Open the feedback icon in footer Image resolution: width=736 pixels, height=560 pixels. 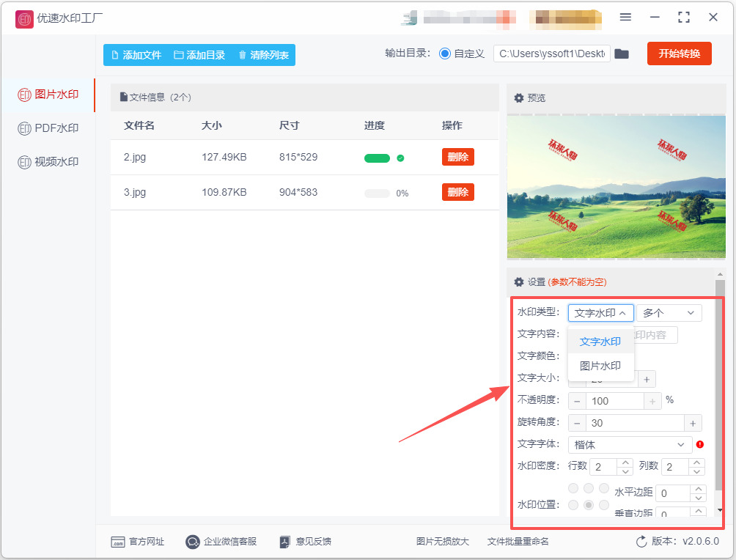[285, 542]
